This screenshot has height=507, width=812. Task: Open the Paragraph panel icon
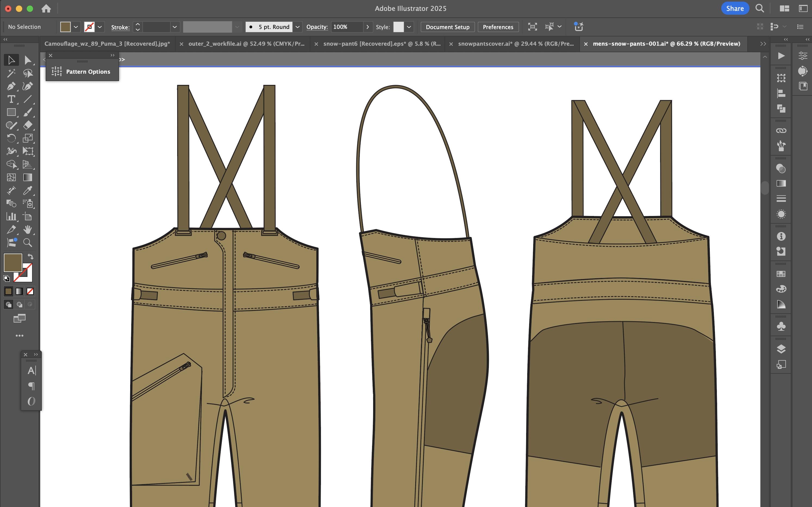tap(32, 386)
